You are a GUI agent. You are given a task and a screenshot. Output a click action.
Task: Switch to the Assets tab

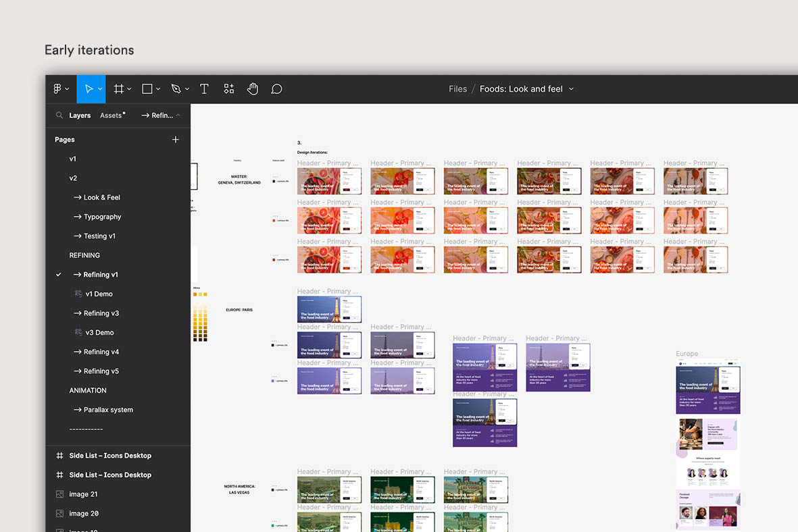112,115
